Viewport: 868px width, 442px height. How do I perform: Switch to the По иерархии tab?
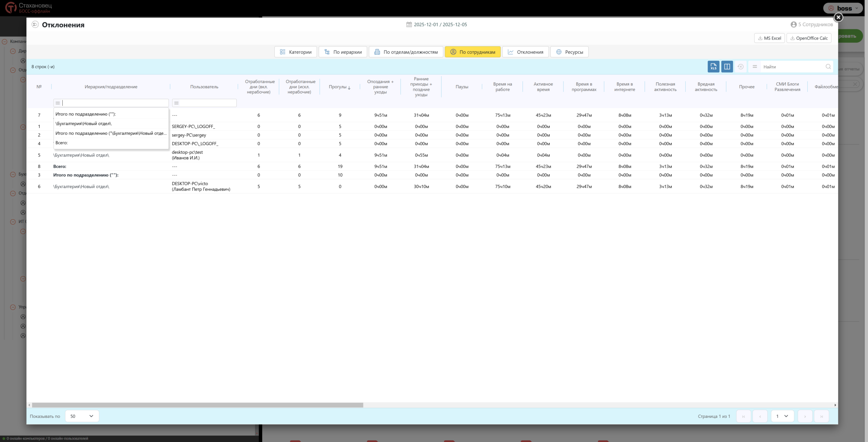(x=343, y=52)
